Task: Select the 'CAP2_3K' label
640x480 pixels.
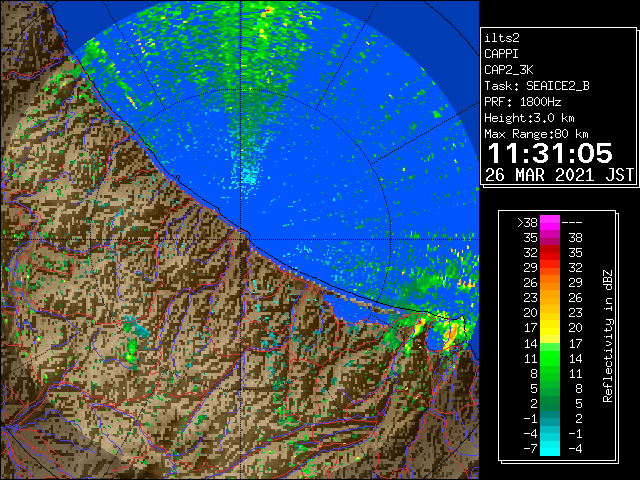Action: point(509,70)
